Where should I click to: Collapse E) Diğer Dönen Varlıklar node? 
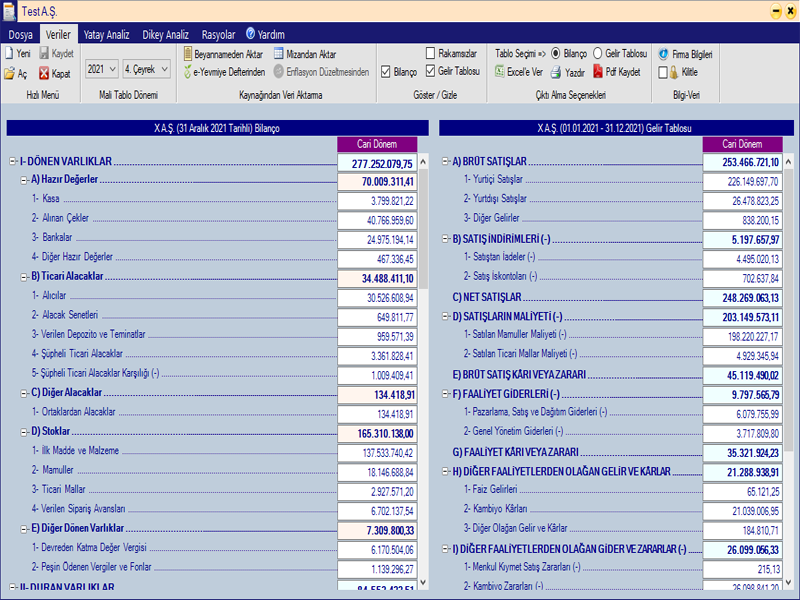(x=24, y=530)
